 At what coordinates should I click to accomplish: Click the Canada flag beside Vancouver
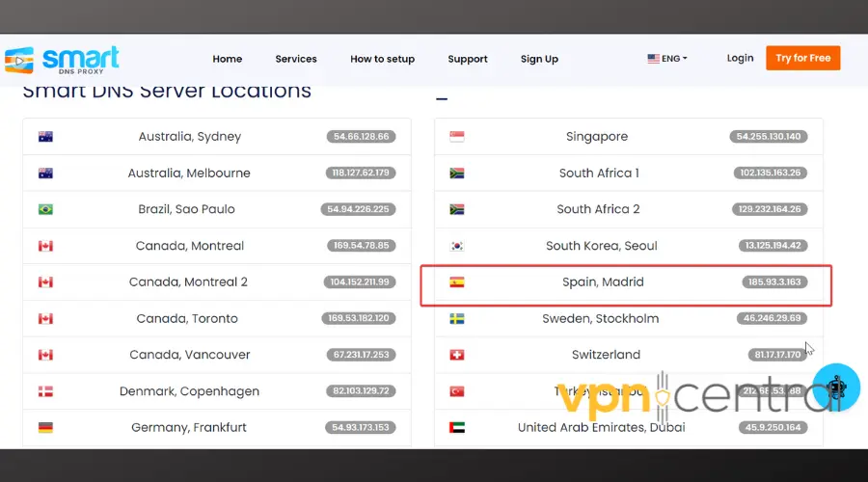pos(45,355)
